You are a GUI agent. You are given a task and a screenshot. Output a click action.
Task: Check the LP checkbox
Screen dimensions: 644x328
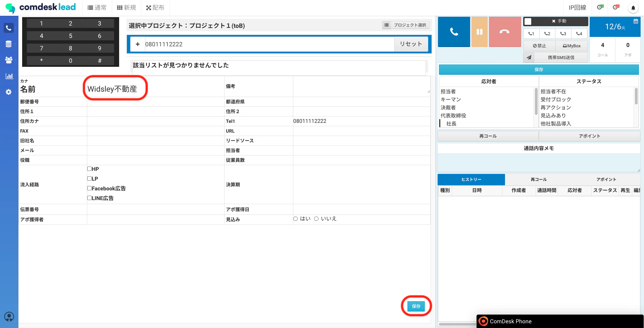[x=90, y=179]
